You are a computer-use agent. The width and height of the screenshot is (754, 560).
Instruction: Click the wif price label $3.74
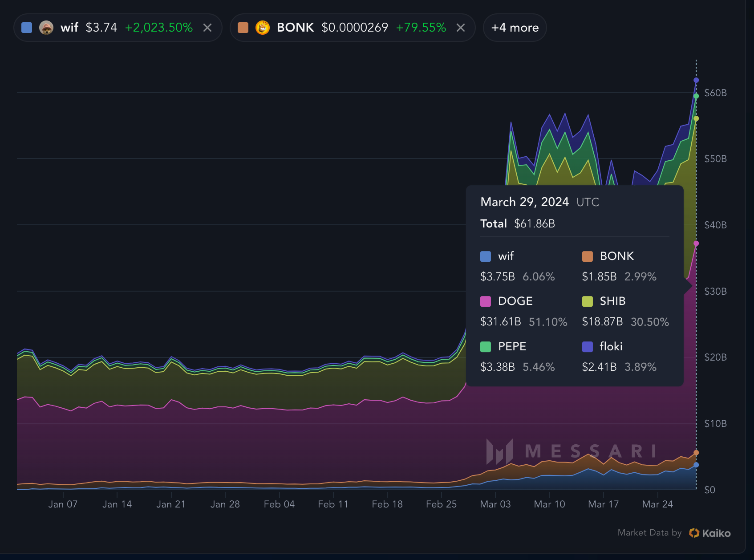101,28
